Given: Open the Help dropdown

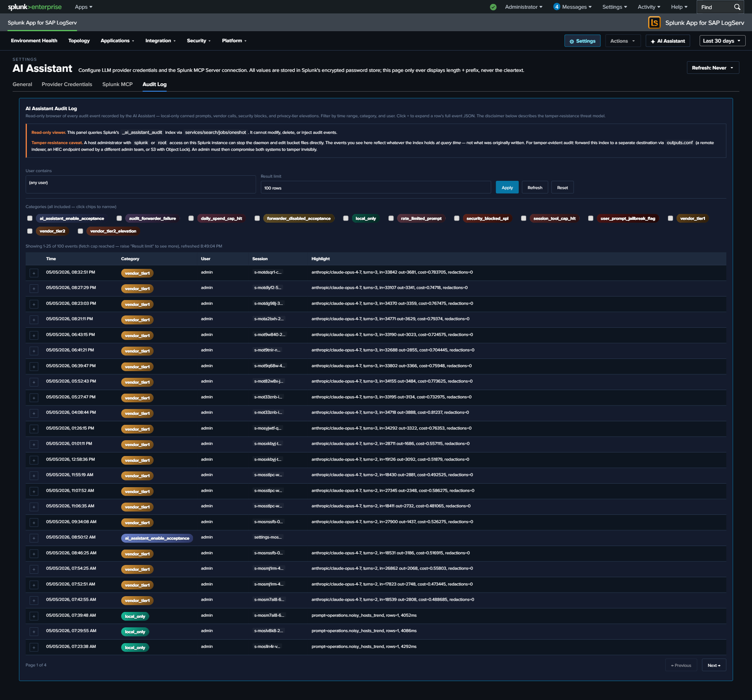Looking at the screenshot, I should 679,7.
